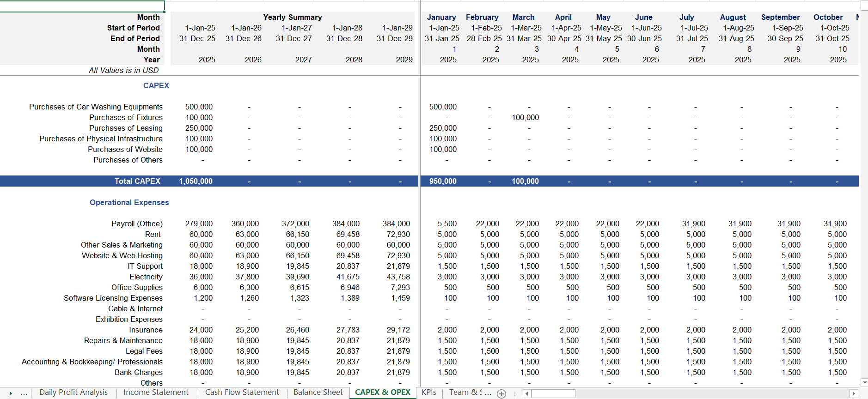The height and width of the screenshot is (399, 868).
Task: Click the Operational Expenses heading
Action: click(x=129, y=202)
